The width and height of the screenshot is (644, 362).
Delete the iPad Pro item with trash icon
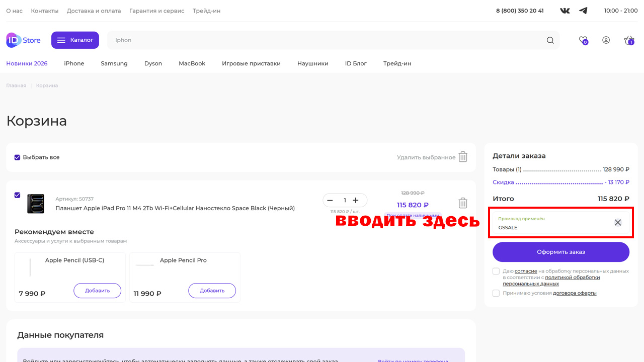pyautogui.click(x=463, y=203)
